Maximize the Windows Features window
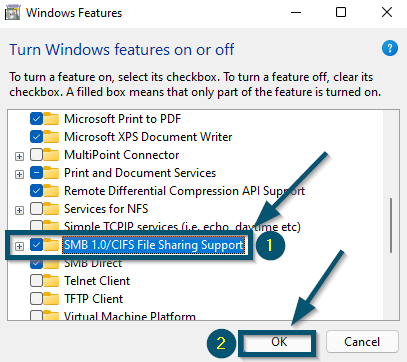This screenshot has height=362, width=407. pos(341,13)
